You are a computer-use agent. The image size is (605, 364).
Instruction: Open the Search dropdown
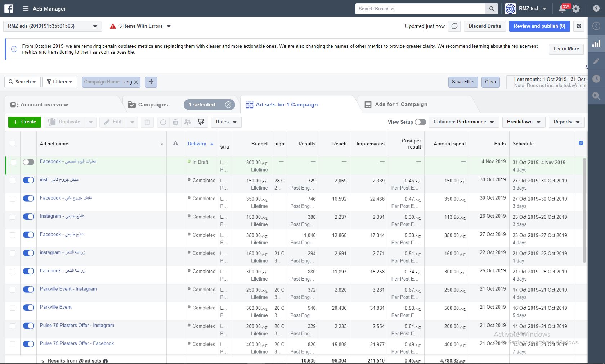tap(22, 82)
